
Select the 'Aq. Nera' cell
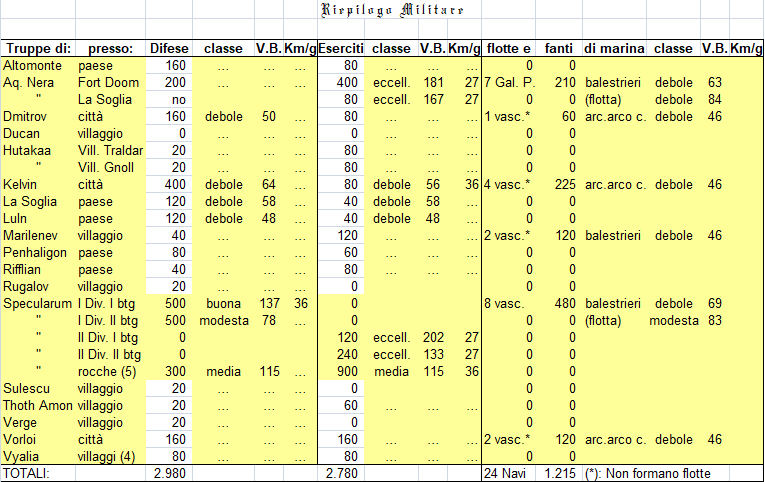click(27, 82)
